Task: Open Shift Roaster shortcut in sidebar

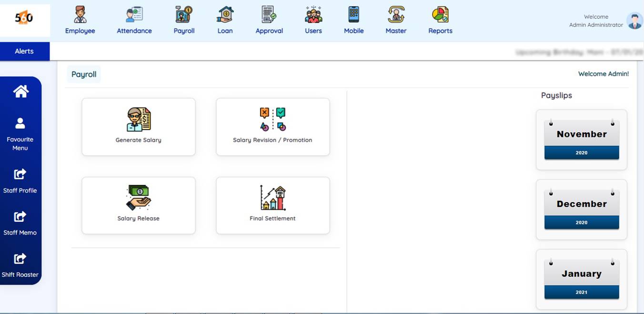Action: coord(20,265)
